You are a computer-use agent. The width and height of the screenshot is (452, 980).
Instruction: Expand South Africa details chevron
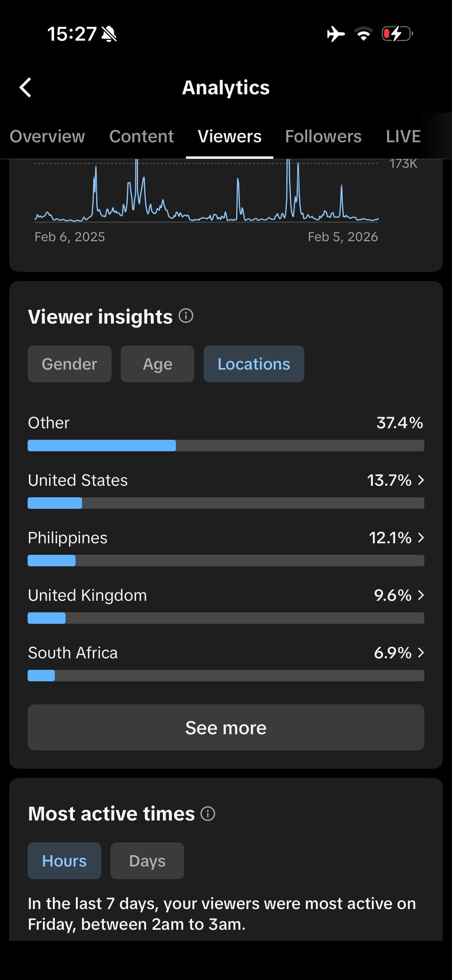pos(421,653)
